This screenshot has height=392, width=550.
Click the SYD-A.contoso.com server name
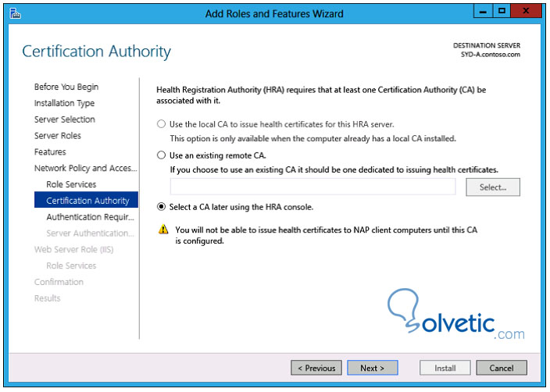coord(491,55)
